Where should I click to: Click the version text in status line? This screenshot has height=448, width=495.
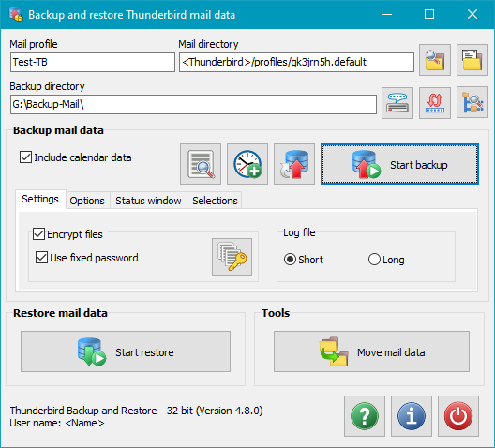[x=136, y=411]
